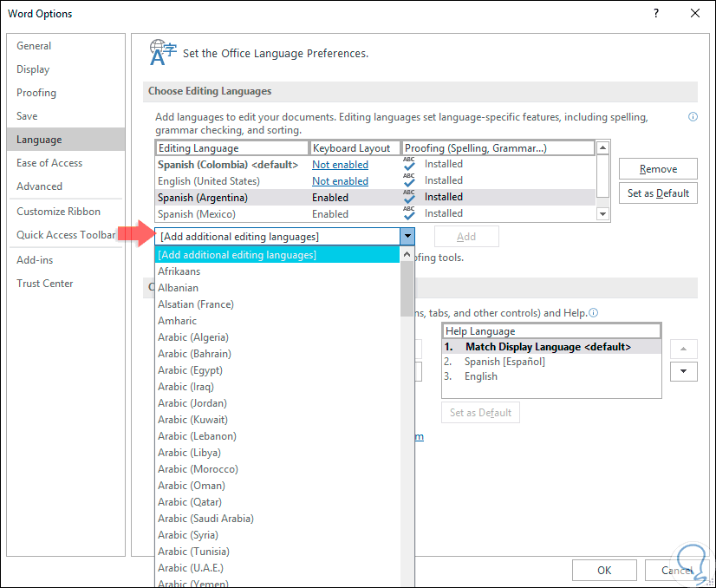Viewport: 716px width, 588px height.
Task: Choose Arabic (Jordan) from the list
Action: point(277,403)
